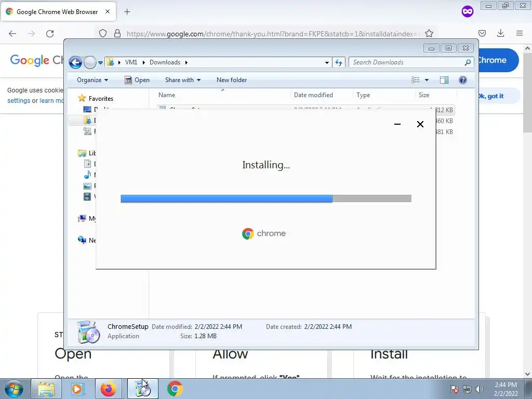Click the Action Center flag icon
Screen dimensions: 532x399
[x=455, y=389]
